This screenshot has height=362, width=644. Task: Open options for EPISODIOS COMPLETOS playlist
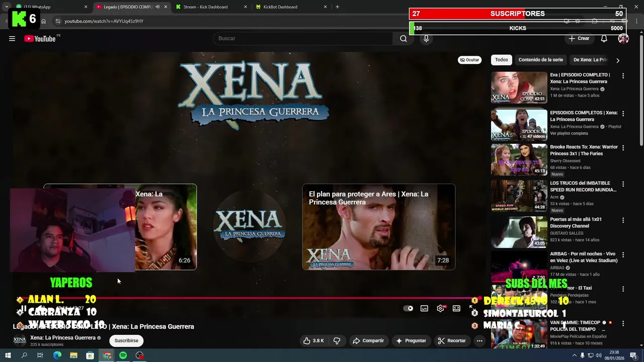coord(623,114)
